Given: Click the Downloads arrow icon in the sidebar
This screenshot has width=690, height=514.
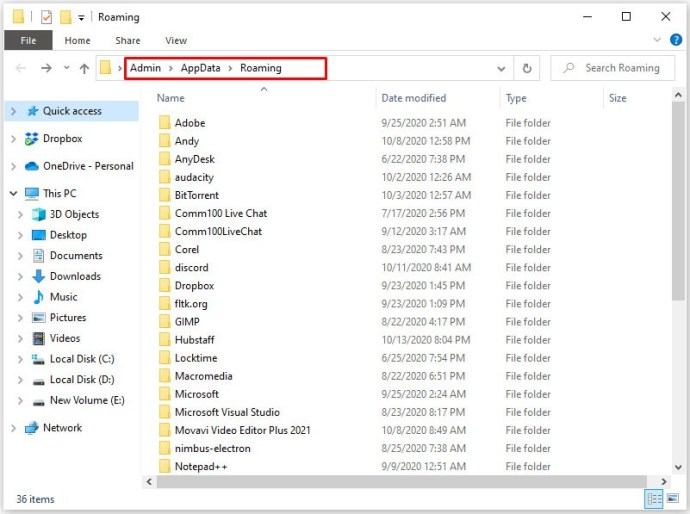Looking at the screenshot, I should click(38, 276).
